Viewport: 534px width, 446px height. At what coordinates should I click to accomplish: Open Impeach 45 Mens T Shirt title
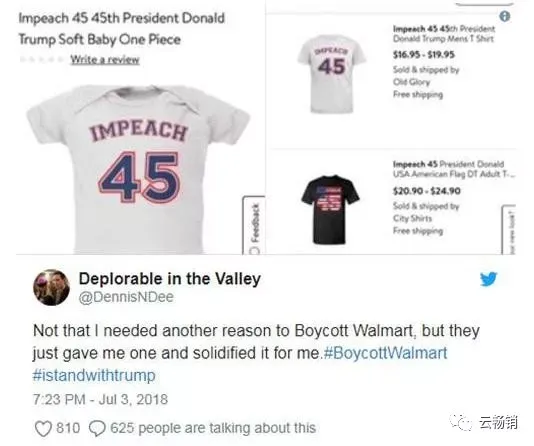(x=444, y=34)
